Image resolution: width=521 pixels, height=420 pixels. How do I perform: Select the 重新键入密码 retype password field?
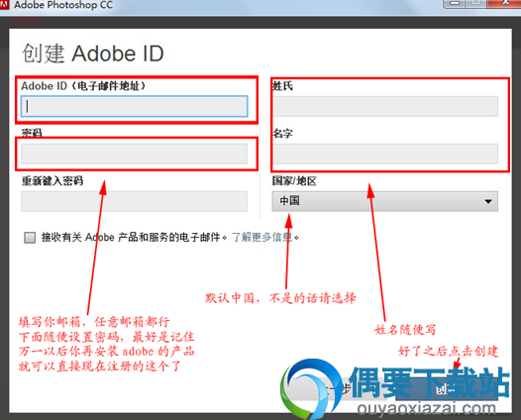coord(135,201)
